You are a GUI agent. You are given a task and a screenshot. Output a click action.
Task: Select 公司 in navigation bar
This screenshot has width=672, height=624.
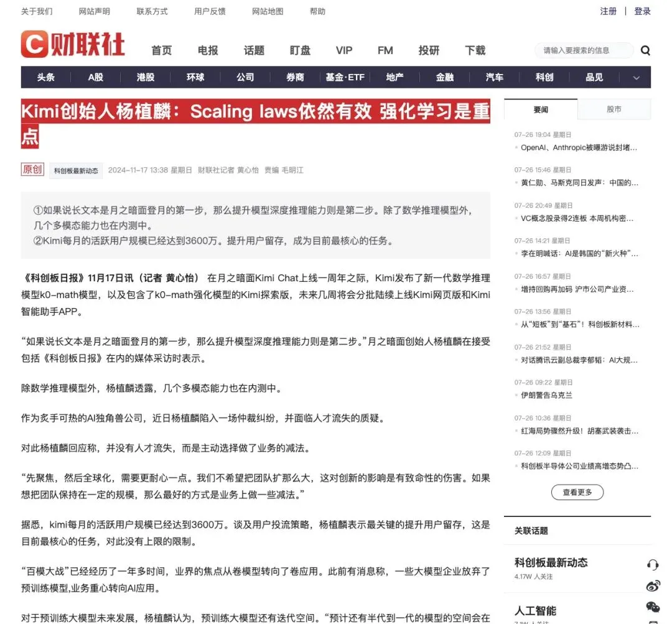[245, 78]
